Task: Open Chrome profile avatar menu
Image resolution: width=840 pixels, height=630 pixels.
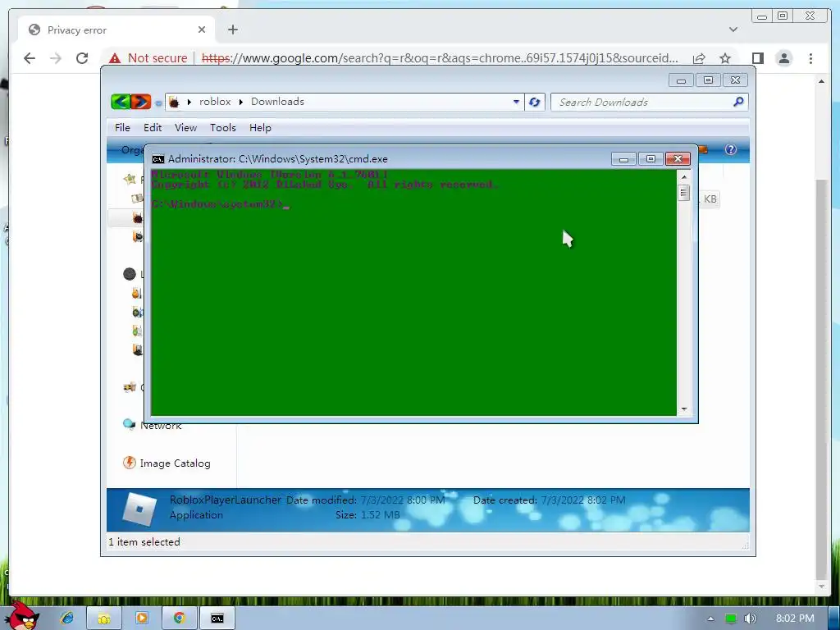Action: [x=783, y=58]
